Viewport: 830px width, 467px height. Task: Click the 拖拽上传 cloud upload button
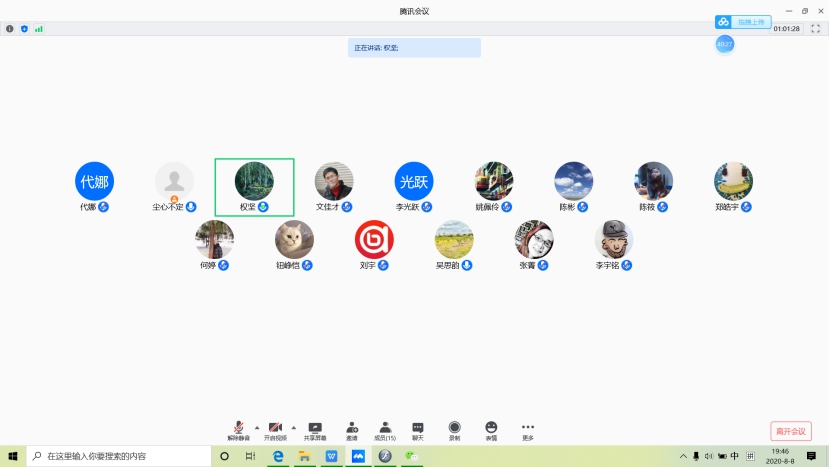coord(743,22)
